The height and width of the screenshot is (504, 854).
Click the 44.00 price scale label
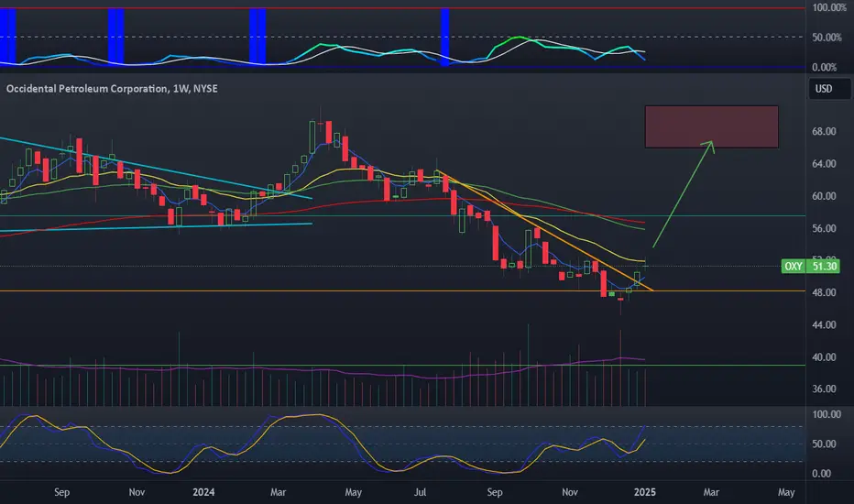[x=824, y=324]
